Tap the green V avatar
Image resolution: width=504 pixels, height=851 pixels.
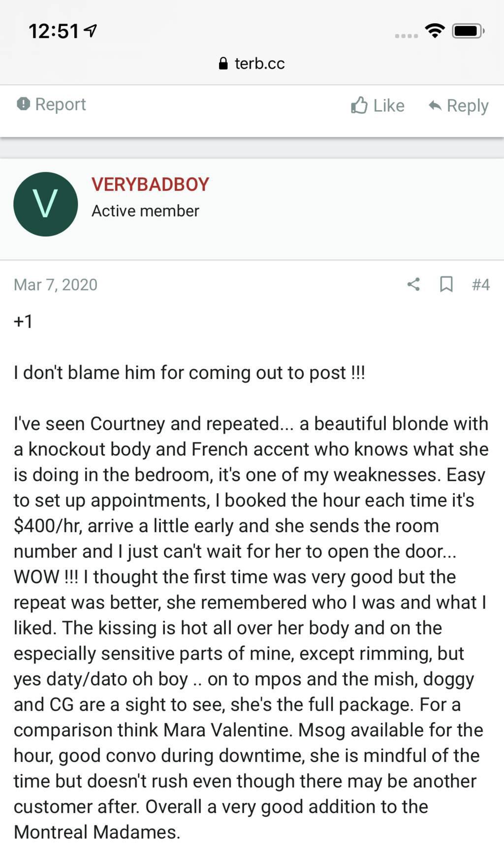click(x=45, y=204)
